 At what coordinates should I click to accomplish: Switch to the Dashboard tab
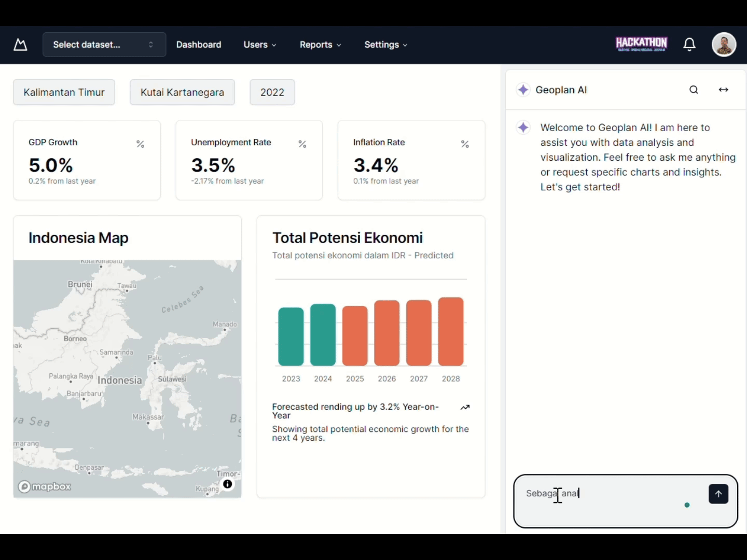click(199, 45)
